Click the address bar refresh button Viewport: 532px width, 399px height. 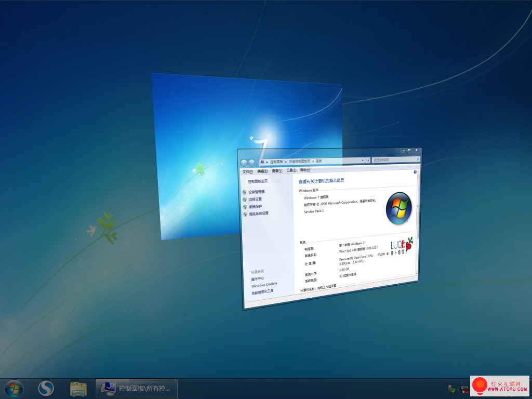click(367, 160)
